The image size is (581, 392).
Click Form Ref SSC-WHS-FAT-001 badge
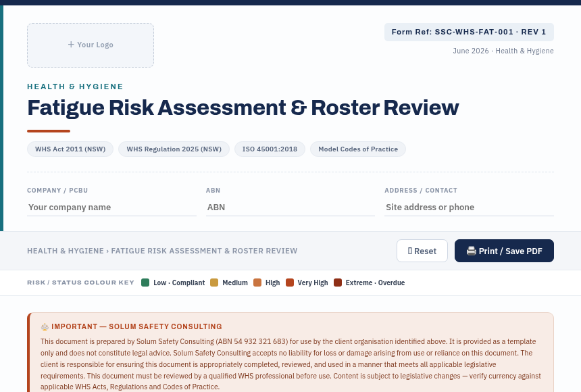(x=469, y=32)
